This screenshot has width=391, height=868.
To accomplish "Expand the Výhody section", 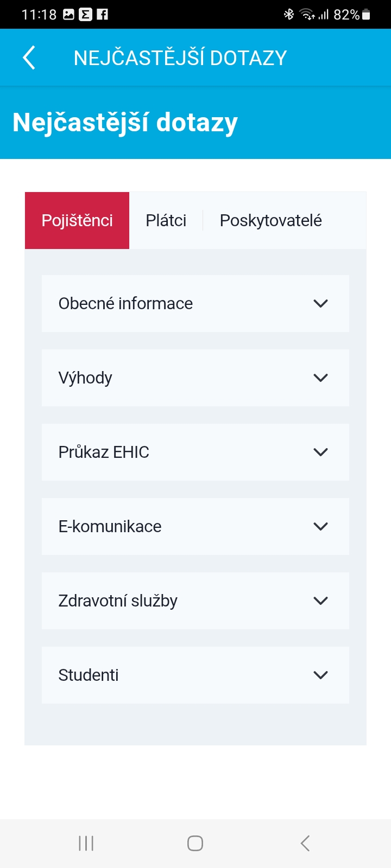I will click(x=195, y=378).
